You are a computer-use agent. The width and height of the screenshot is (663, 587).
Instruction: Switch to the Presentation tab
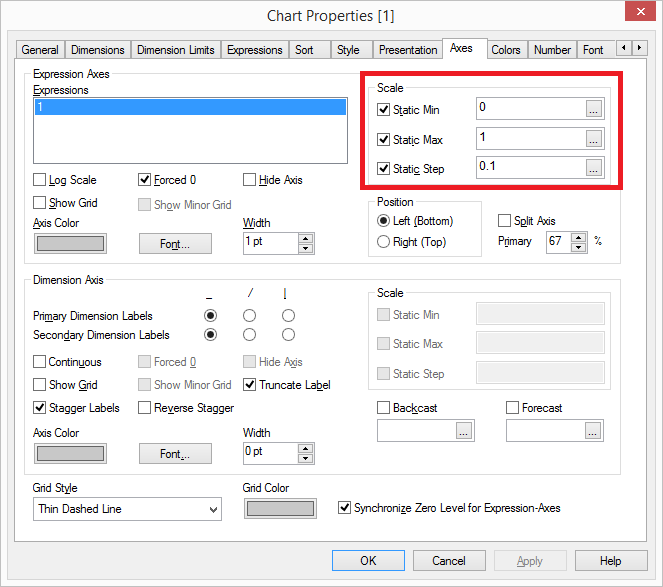point(408,50)
